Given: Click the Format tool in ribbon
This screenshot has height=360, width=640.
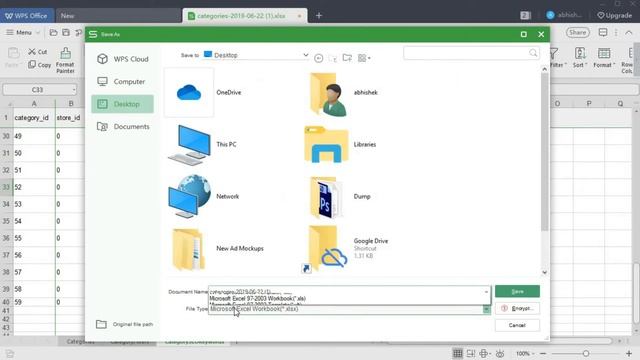Looking at the screenshot, I should point(604,57).
